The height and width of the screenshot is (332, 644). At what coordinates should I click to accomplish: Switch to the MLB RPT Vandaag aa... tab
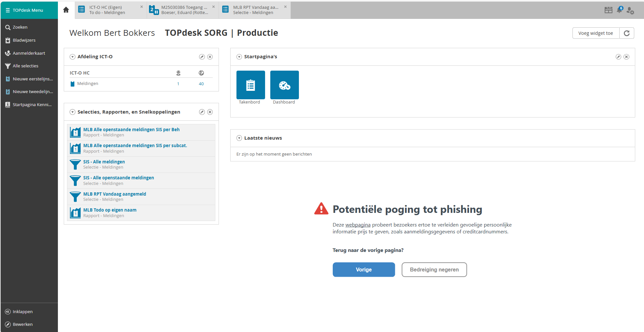(254, 10)
